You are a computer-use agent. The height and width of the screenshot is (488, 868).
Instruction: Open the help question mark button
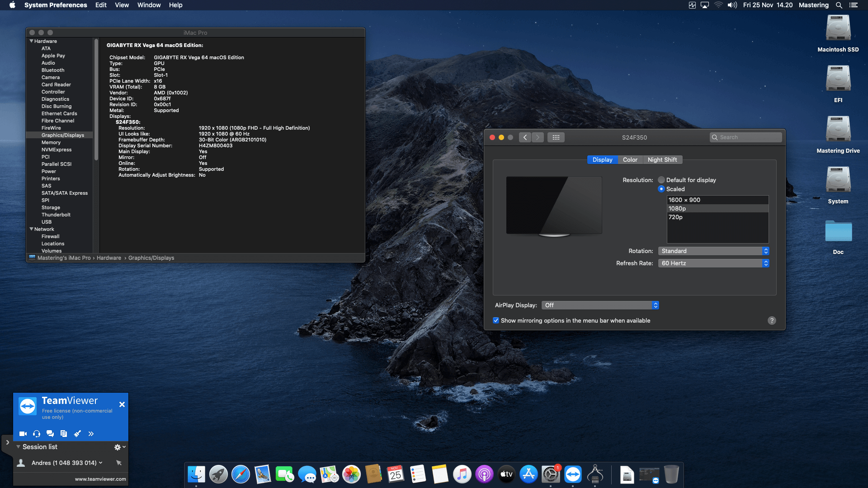pos(772,320)
